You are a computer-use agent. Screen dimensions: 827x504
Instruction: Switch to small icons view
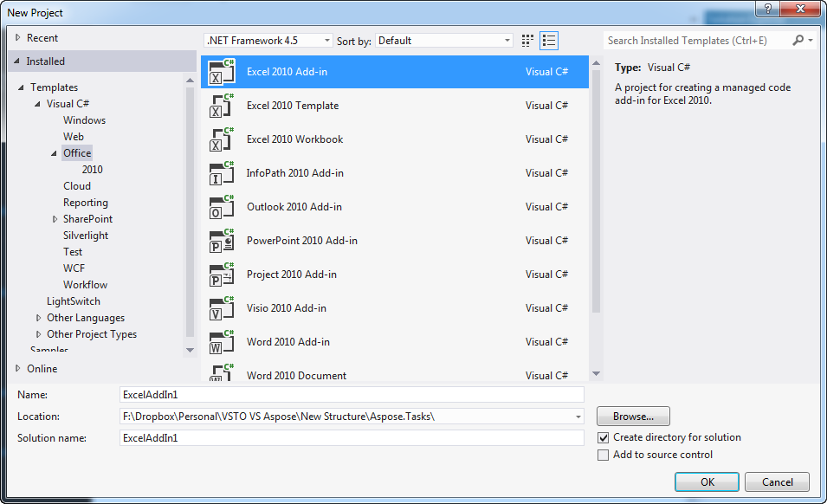pos(527,41)
